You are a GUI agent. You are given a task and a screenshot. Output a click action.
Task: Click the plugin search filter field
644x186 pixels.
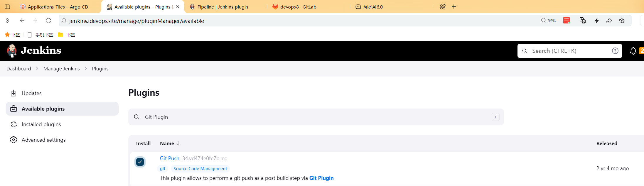[x=316, y=117]
